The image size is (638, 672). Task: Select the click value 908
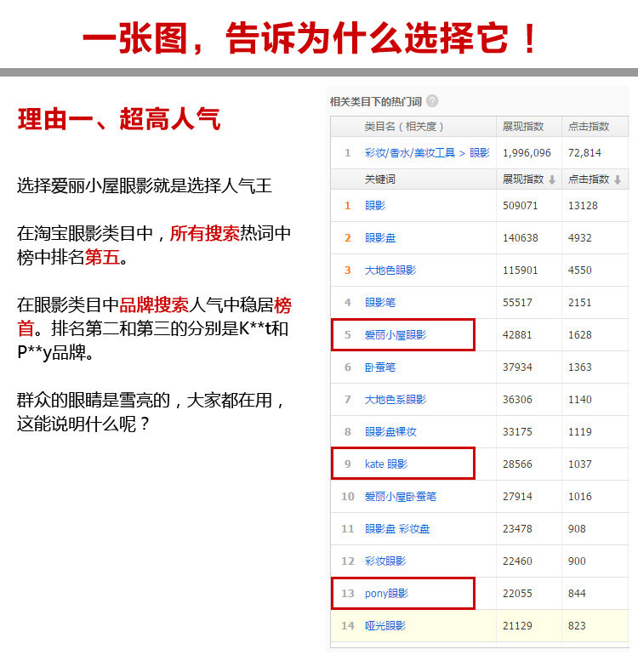tap(577, 529)
